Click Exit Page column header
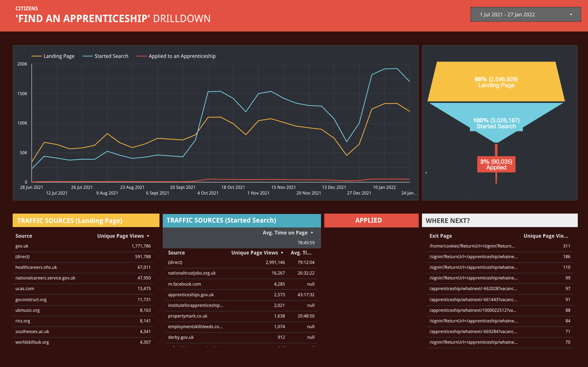The height and width of the screenshot is (367, 588). [x=441, y=236]
